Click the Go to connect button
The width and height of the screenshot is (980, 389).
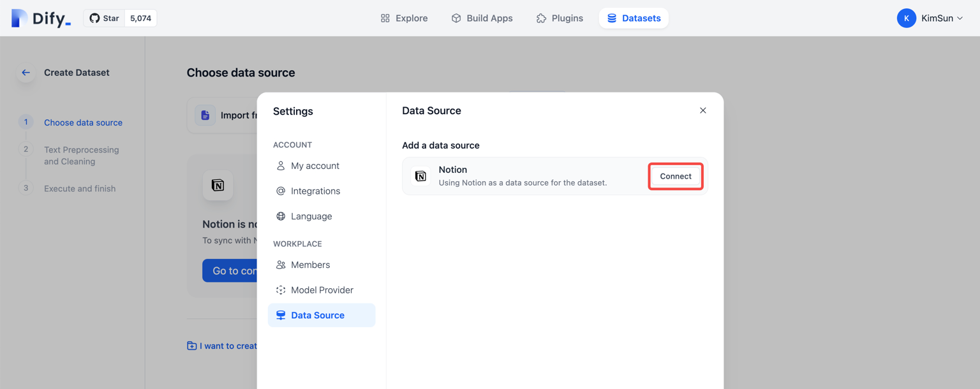pos(230,270)
